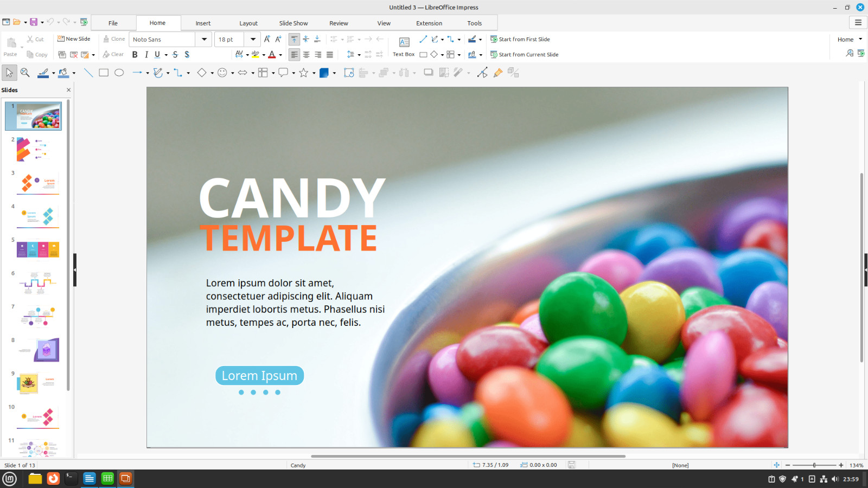Open the Slide Show tab

(x=293, y=23)
